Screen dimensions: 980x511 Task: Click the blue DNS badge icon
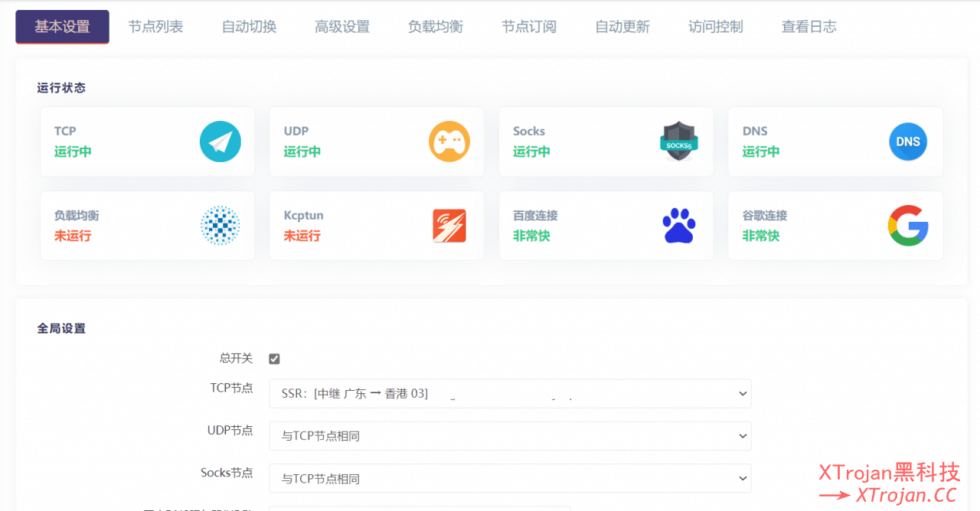[908, 142]
